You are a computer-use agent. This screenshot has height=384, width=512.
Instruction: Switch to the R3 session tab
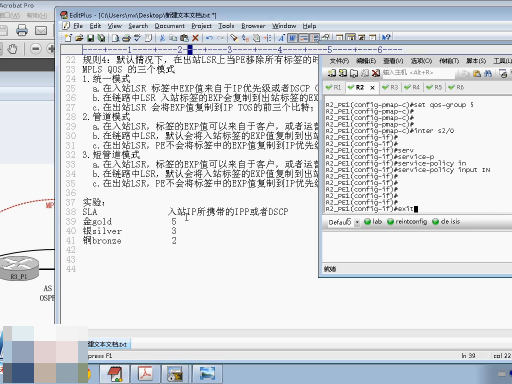pos(390,87)
